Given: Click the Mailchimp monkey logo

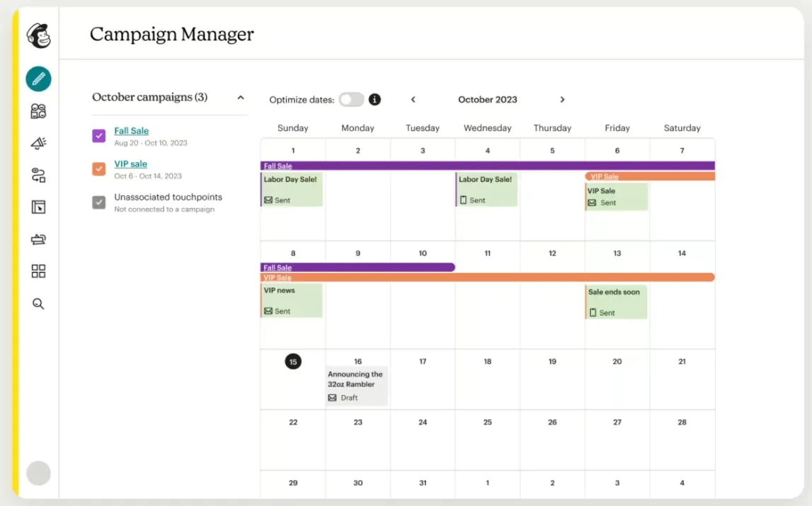Looking at the screenshot, I should 38,35.
